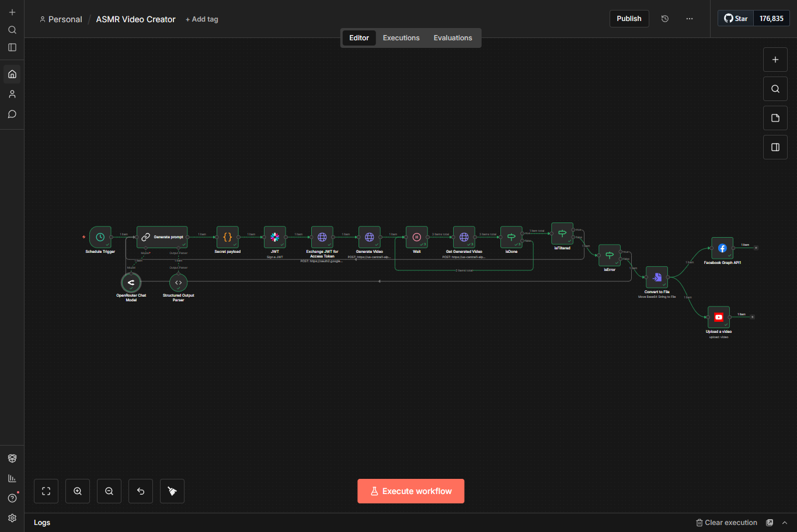The width and height of the screenshot is (797, 532).
Task: Expand the Logs panel chevron
Action: click(x=785, y=523)
